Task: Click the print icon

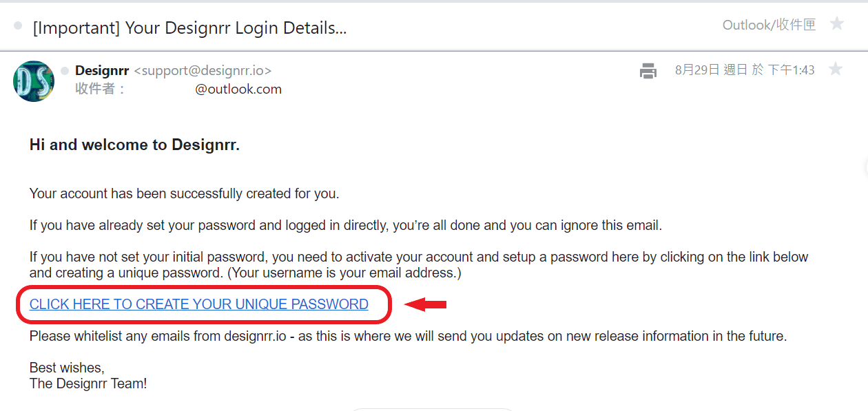Action: tap(648, 70)
